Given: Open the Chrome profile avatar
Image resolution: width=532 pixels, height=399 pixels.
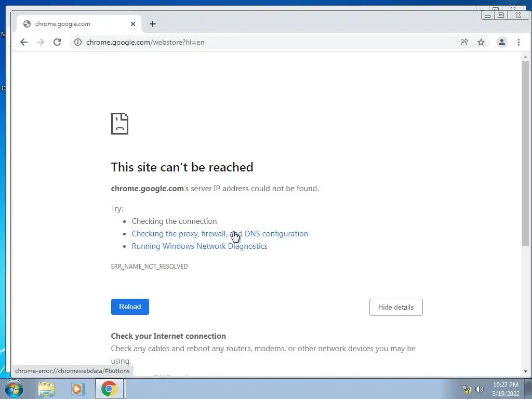Looking at the screenshot, I should tap(501, 42).
